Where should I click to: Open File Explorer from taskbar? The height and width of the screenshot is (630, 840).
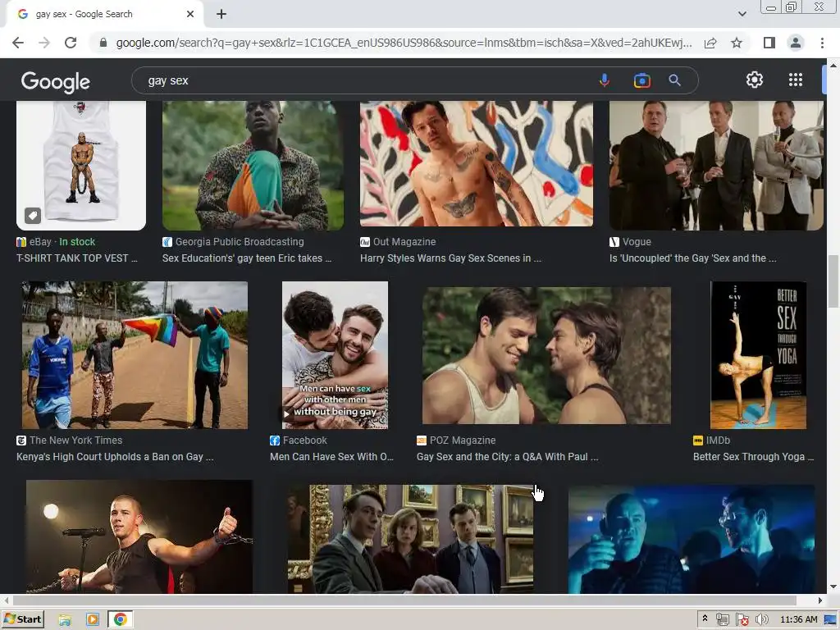pos(65,620)
